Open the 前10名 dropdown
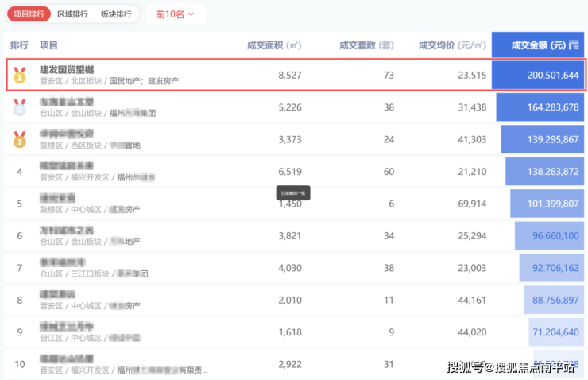588x380 pixels. pos(175,14)
